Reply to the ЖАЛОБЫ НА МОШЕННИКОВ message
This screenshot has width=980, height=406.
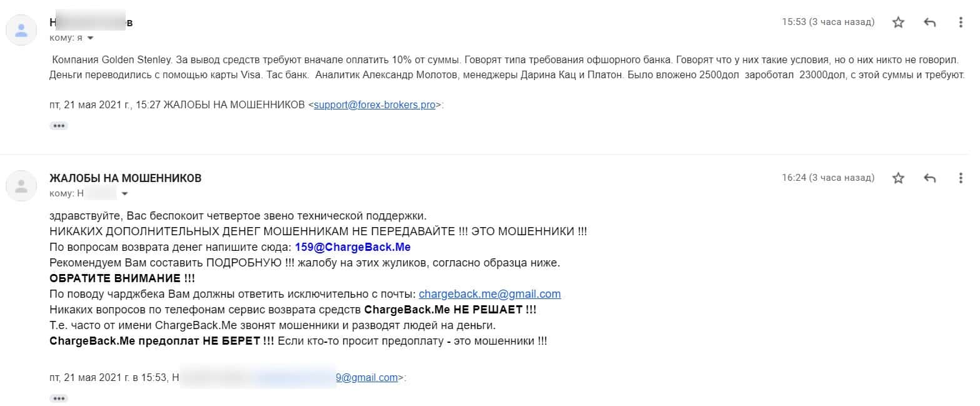pyautogui.click(x=929, y=178)
